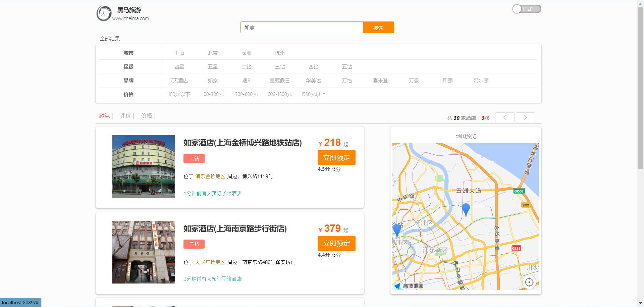Choose brand 万怡
This screenshot has width=644, height=307.
[347, 81]
